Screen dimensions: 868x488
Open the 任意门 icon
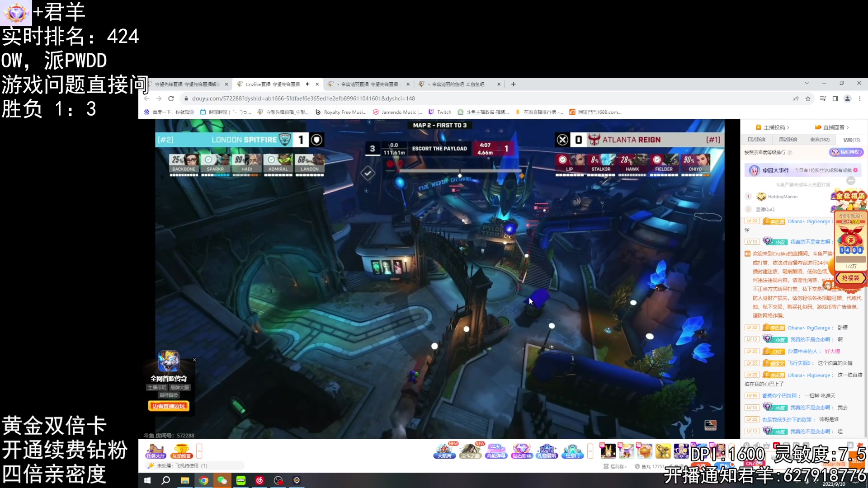[572, 451]
